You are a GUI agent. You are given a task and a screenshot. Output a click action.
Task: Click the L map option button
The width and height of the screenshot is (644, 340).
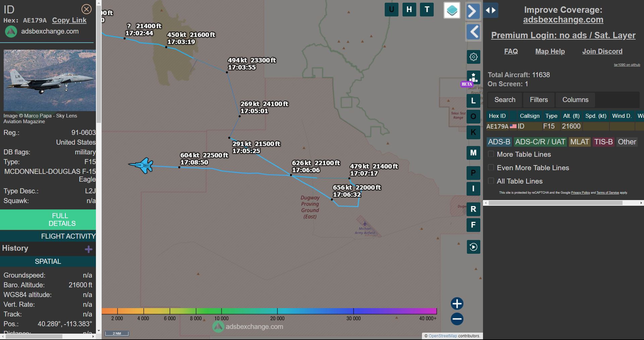(x=473, y=100)
